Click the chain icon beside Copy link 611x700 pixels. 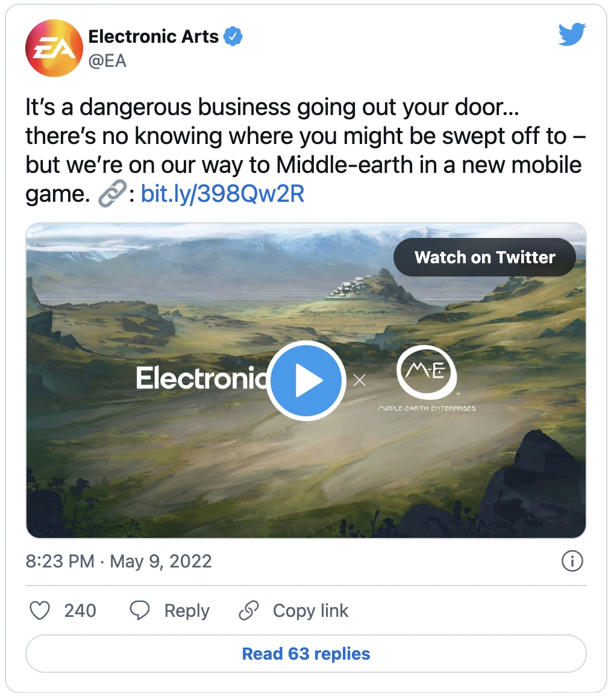click(249, 611)
